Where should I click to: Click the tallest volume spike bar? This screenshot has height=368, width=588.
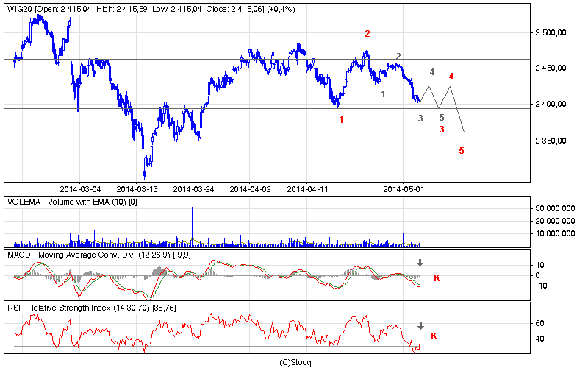[x=193, y=227]
